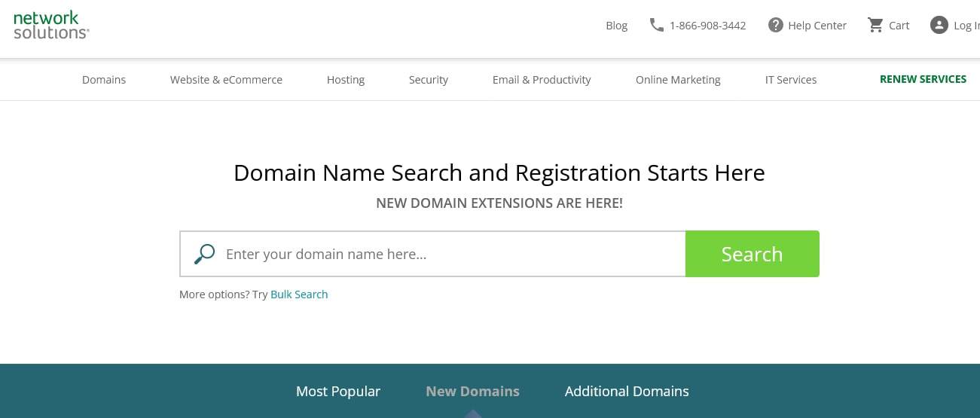Image resolution: width=980 pixels, height=418 pixels.
Task: Open the Cart link
Action: [x=899, y=26]
